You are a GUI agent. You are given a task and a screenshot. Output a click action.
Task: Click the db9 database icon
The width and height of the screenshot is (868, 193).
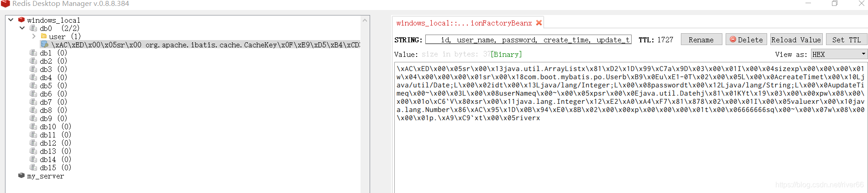[33, 118]
